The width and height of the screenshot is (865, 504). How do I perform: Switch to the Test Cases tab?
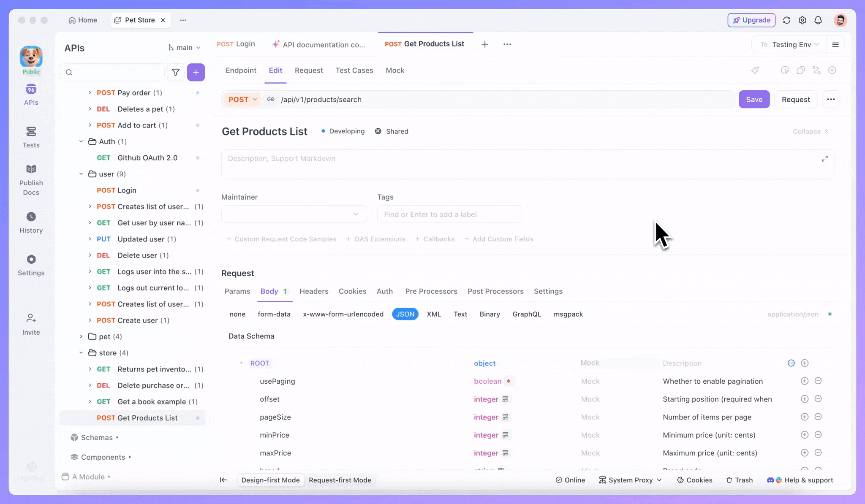pos(354,70)
